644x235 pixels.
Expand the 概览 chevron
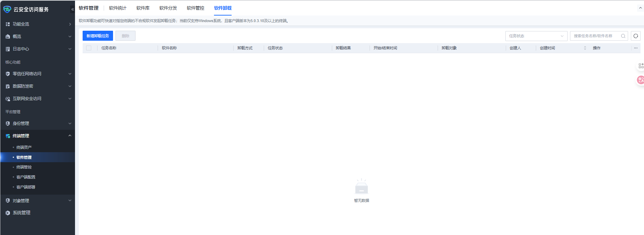(70, 37)
